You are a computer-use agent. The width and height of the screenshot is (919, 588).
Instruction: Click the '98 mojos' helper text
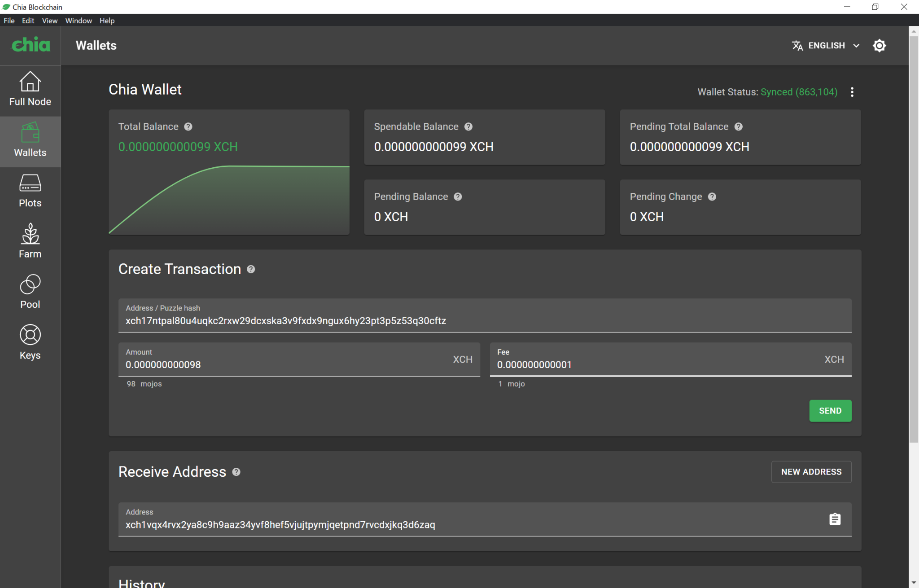pyautogui.click(x=144, y=384)
